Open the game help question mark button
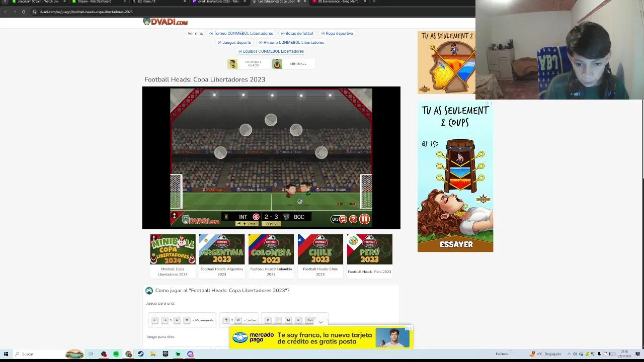Viewport: 644px width, 362px height. [353, 219]
